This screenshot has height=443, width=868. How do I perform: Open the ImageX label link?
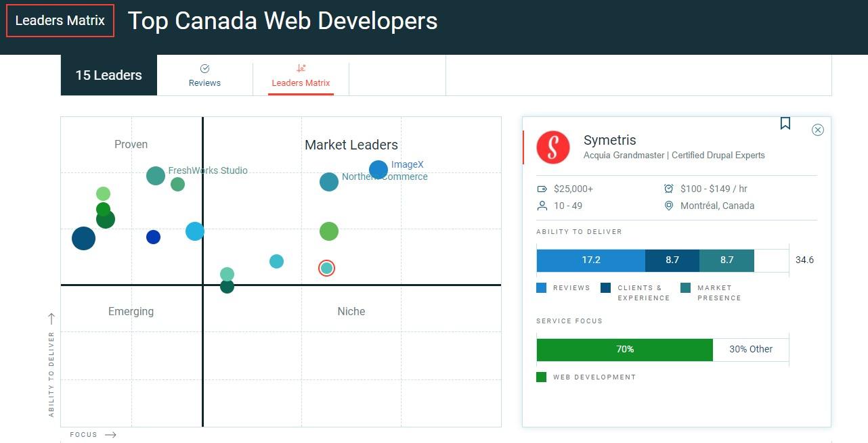point(408,164)
